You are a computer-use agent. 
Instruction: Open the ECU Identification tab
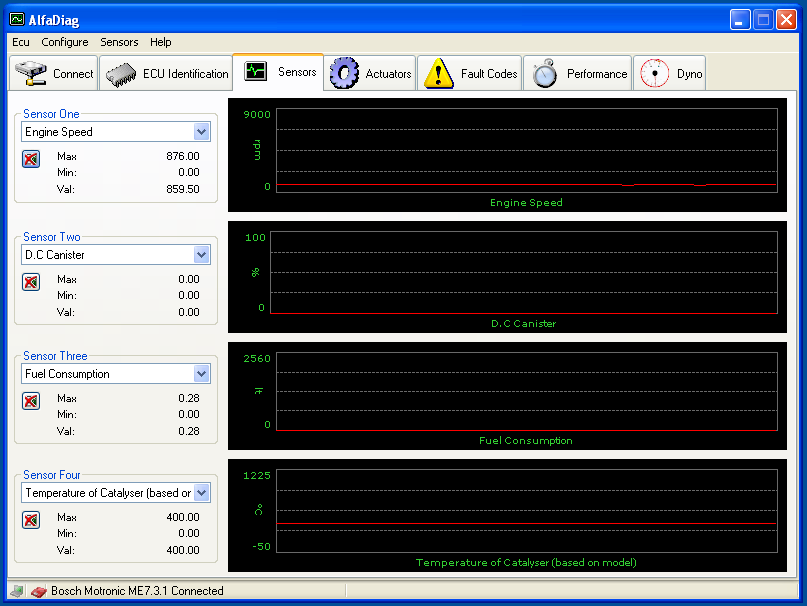point(168,74)
